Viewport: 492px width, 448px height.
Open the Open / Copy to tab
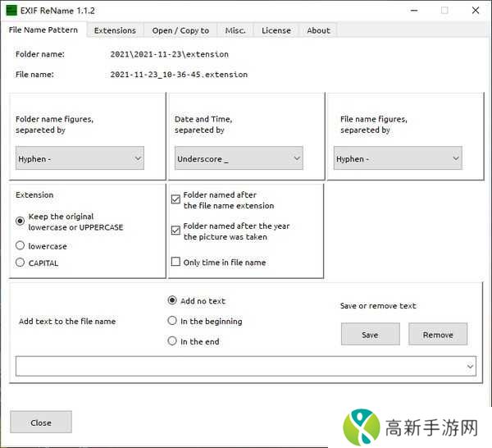[x=180, y=30]
